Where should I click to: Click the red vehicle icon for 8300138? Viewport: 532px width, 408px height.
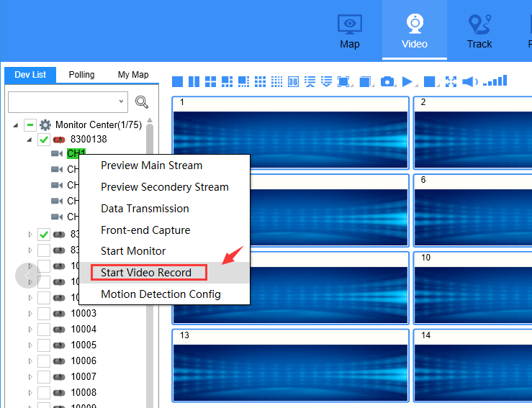coord(59,140)
